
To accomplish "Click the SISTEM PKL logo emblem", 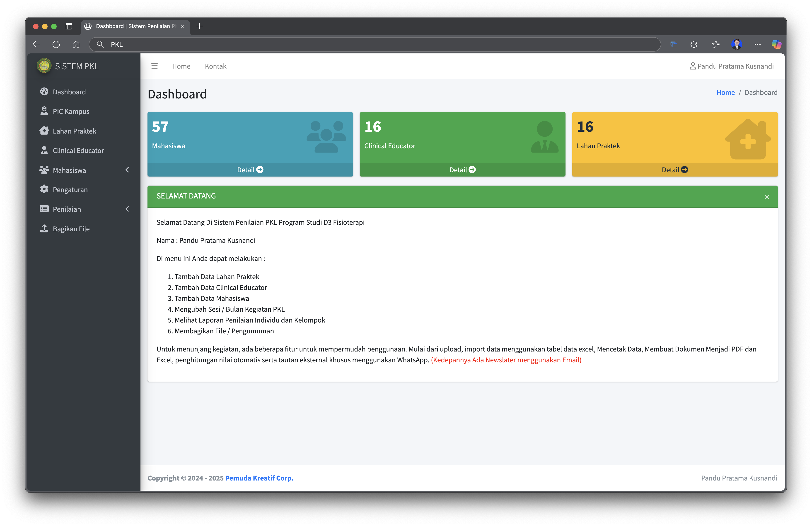I will pyautogui.click(x=44, y=66).
